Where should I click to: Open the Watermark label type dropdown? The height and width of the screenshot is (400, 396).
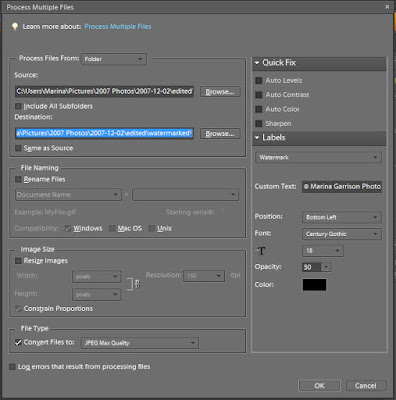tap(318, 157)
